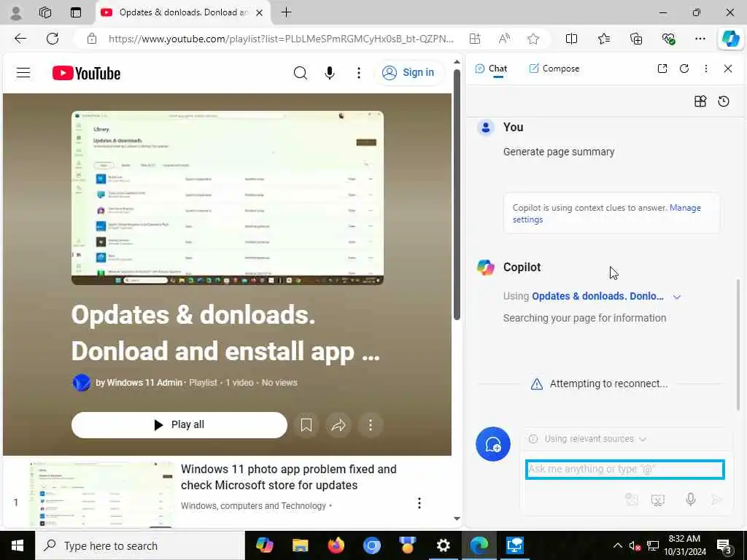This screenshot has height=560, width=747.
Task: Open Browser essentials heart icon
Action: [668, 39]
